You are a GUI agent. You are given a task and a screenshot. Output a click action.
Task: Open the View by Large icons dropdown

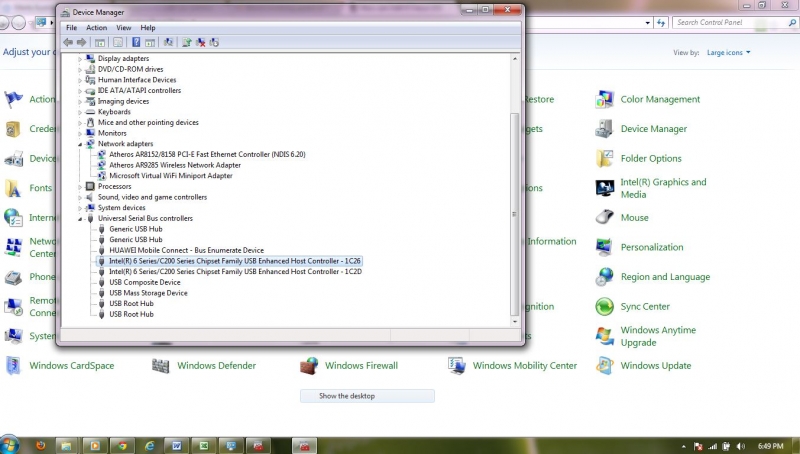(x=728, y=52)
